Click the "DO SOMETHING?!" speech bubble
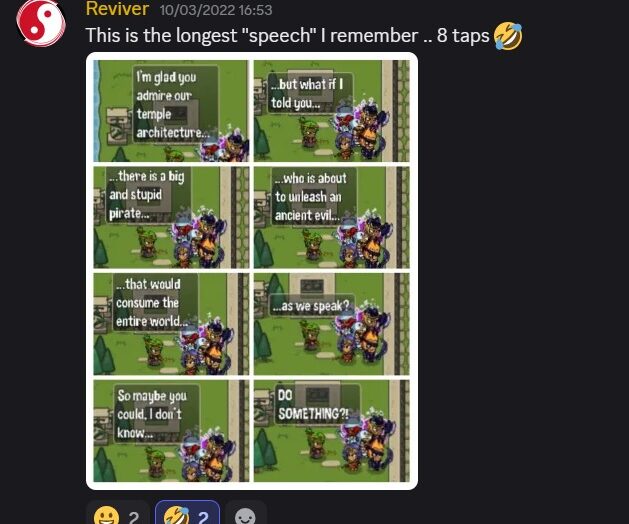The image size is (629, 524). [317, 404]
